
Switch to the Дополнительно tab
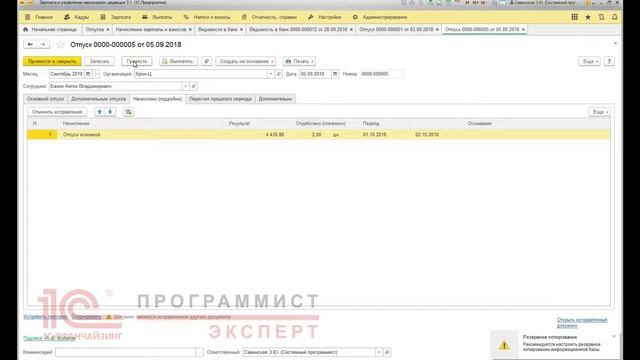point(275,99)
